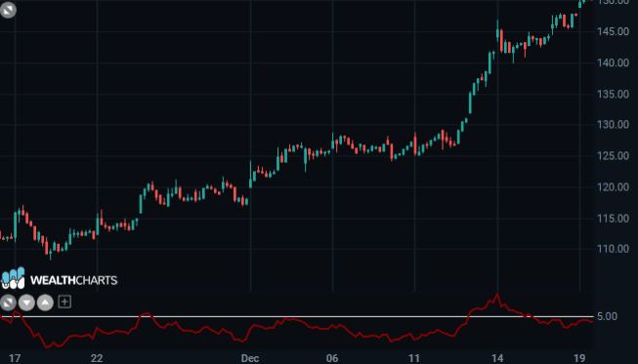Click the 06 date label on the time axis
The height and width of the screenshot is (364, 638).
[x=332, y=358]
